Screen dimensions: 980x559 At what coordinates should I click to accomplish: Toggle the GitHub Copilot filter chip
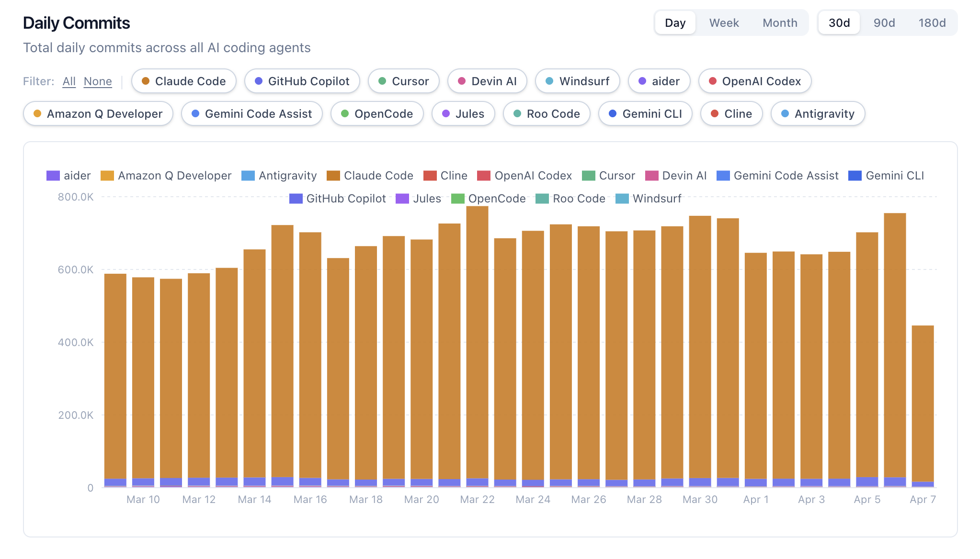(302, 81)
